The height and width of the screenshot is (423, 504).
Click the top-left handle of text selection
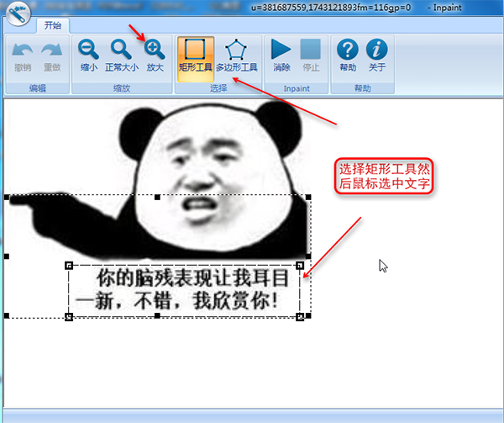(x=69, y=266)
